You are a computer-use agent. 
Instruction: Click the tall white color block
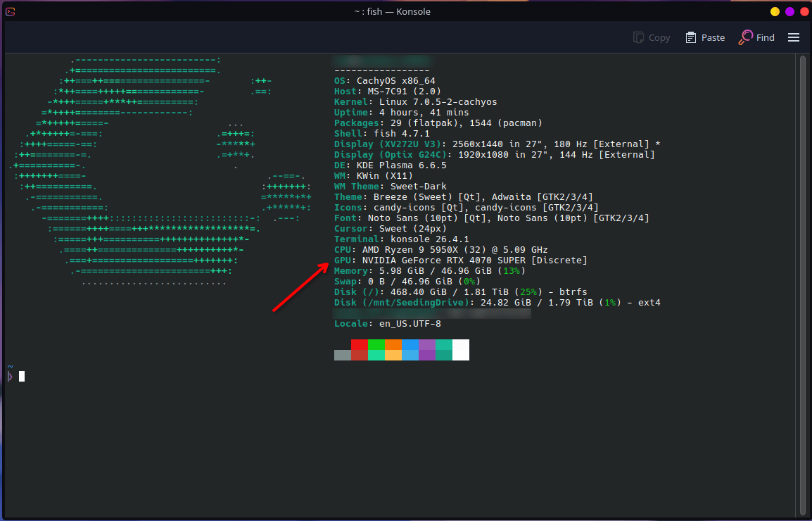pyautogui.click(x=461, y=350)
